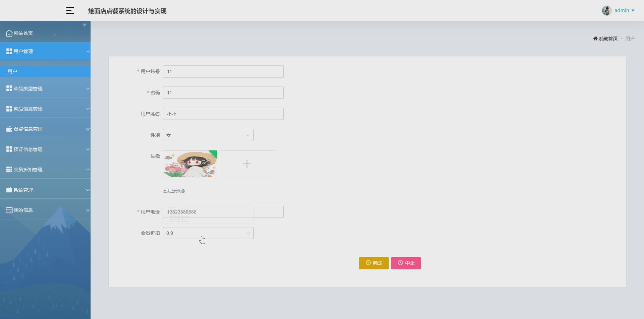Open 餐桌信息管理 menu label
This screenshot has height=319, width=644.
click(28, 129)
